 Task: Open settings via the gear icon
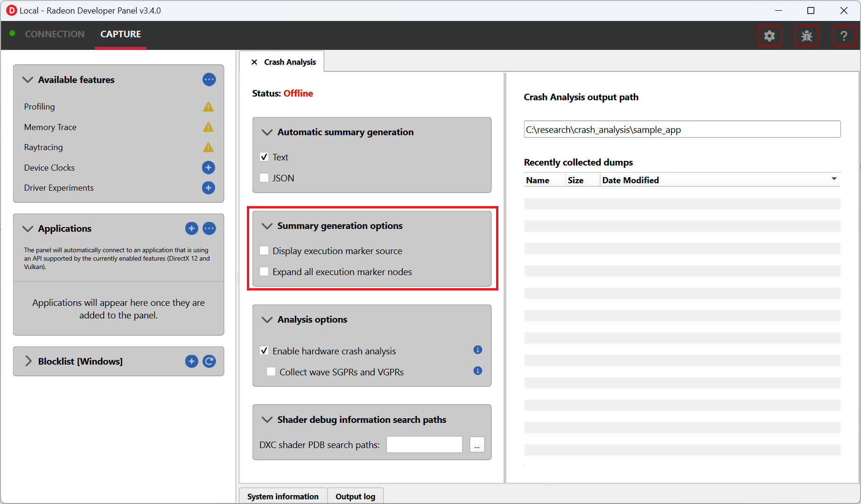click(x=769, y=36)
